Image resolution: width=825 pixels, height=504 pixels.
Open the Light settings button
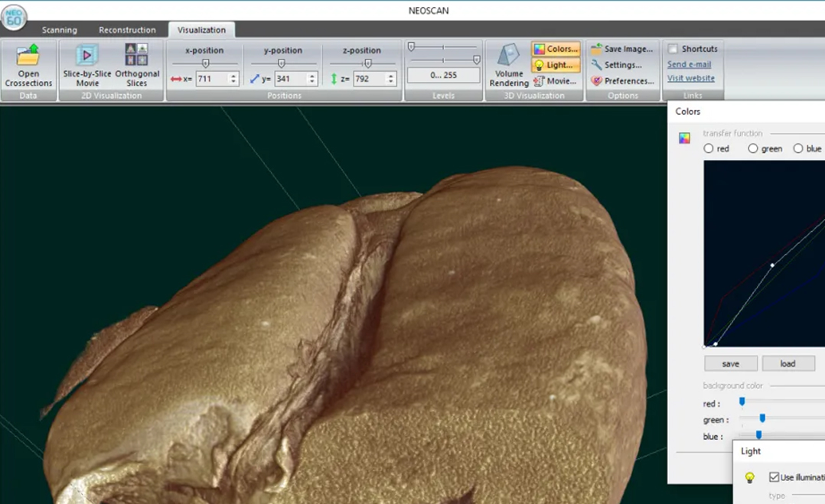tap(556, 65)
